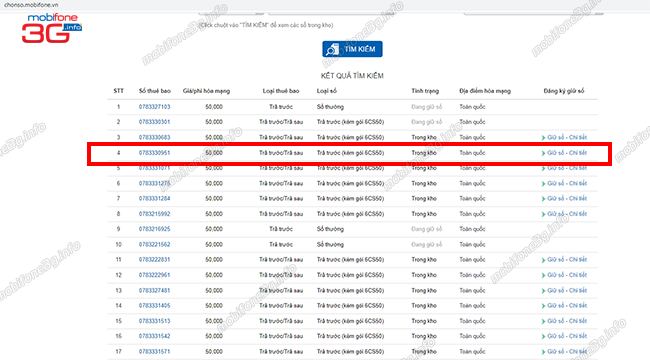Open phone number 0783331542
The width and height of the screenshot is (650, 360).
[154, 336]
